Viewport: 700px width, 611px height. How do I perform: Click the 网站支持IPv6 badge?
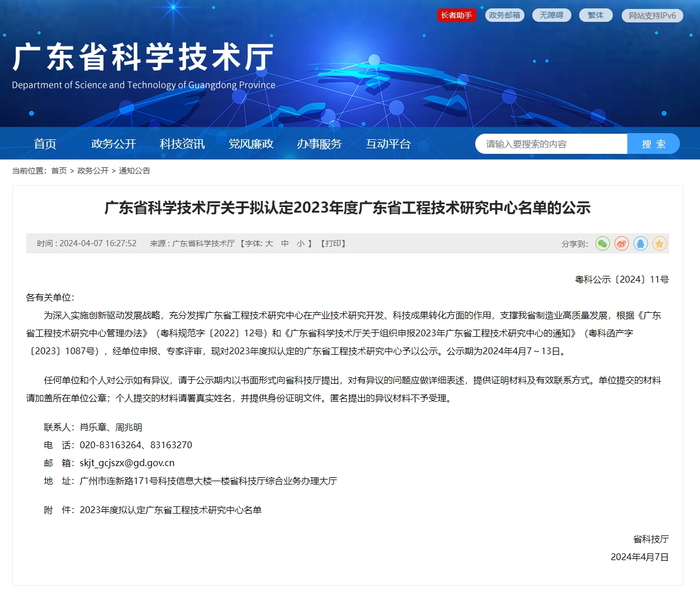[x=652, y=16]
